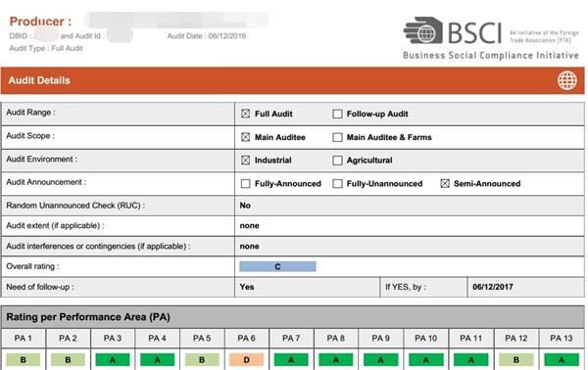Select the PA 7 column header

(291, 338)
